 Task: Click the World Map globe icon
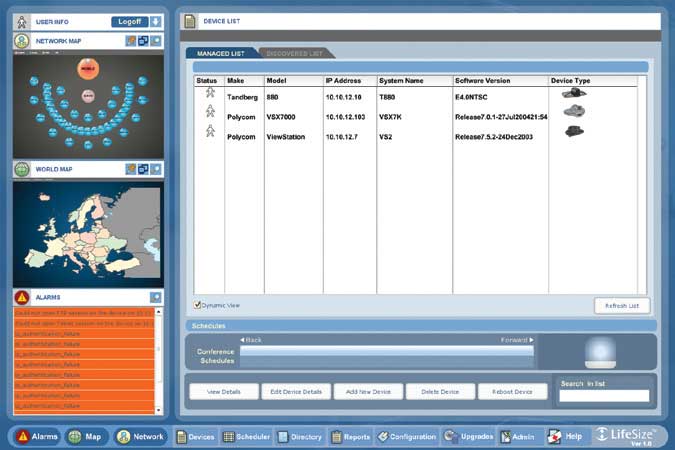click(22, 169)
